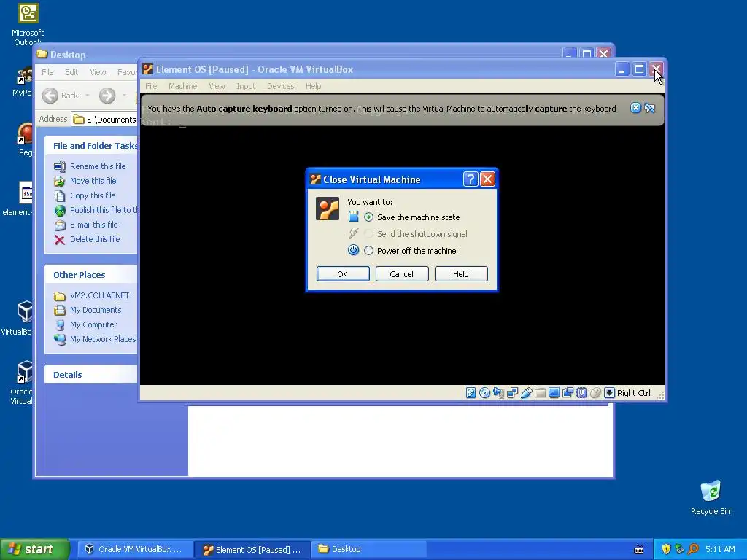Viewport: 747px width, 560px height.
Task: Click the Address field showing E:\Documents
Action: pyautogui.click(x=104, y=119)
